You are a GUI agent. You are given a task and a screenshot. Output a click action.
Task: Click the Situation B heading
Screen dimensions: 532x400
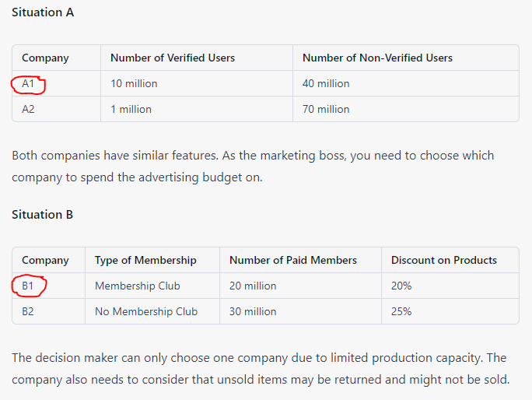click(43, 215)
